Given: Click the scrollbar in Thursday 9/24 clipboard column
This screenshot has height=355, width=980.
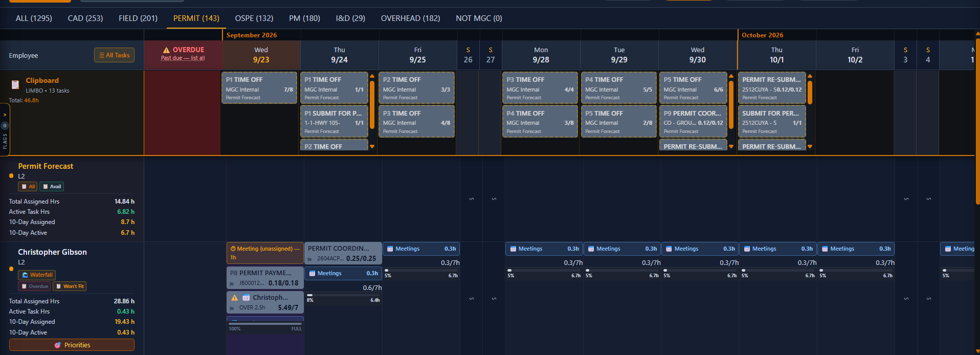Looking at the screenshot, I should [372, 105].
